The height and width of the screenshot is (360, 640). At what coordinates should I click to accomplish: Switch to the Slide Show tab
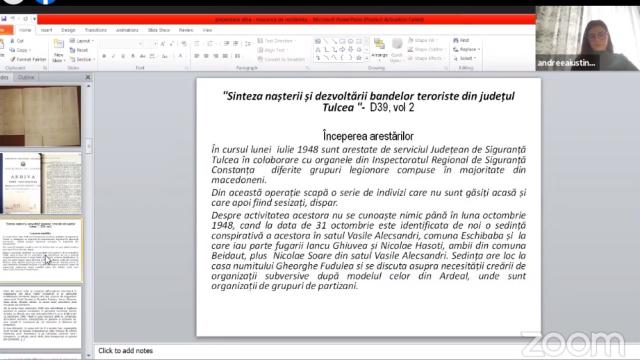pos(159,30)
